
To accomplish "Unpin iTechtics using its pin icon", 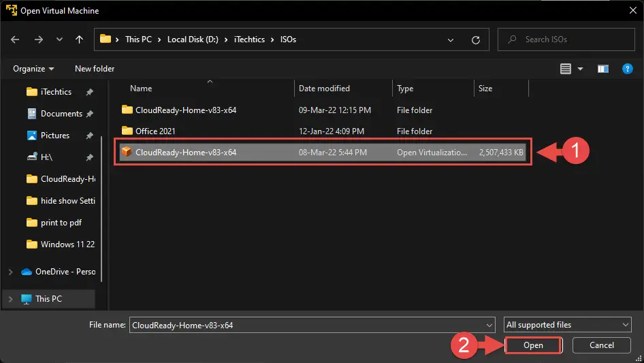I will click(x=89, y=92).
